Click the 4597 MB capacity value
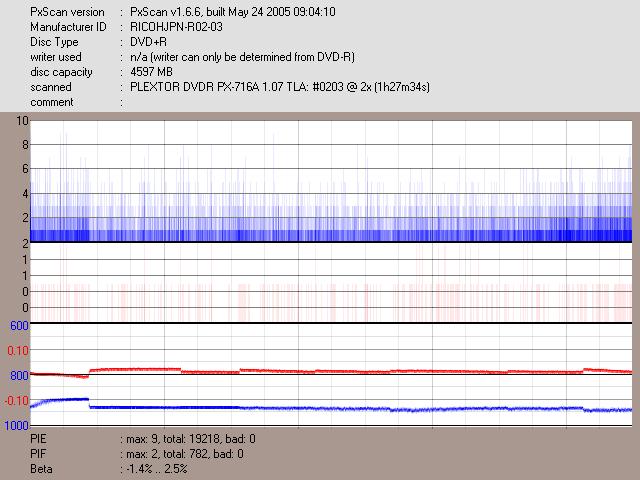Viewport: 640px width, 480px height. coord(151,72)
